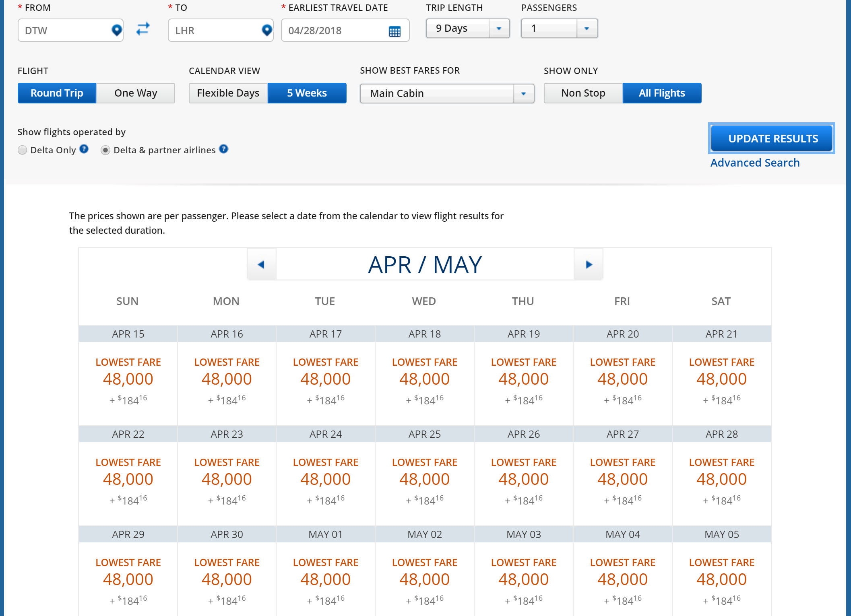851x616 pixels.
Task: Click the TO field location pin icon
Action: [266, 30]
